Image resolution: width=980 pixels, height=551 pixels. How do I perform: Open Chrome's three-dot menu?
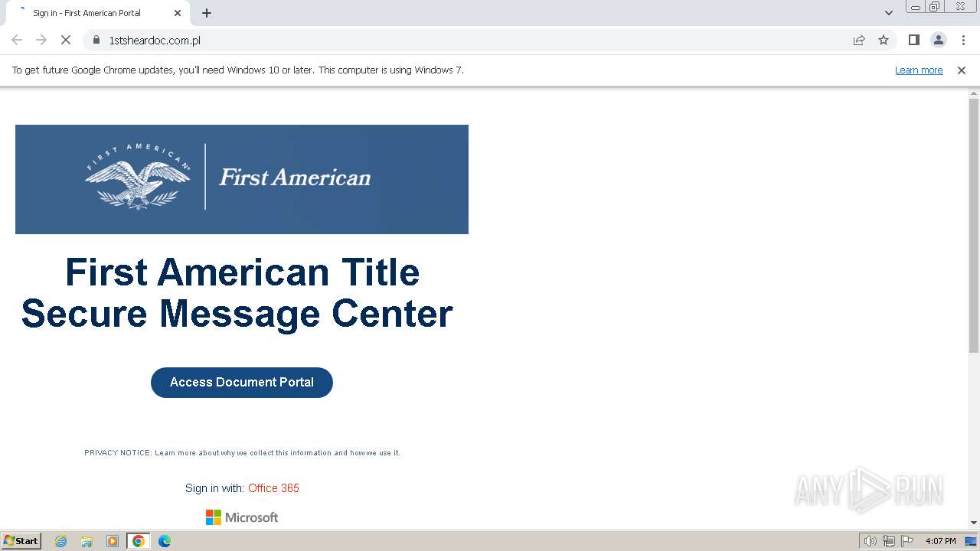[x=963, y=40]
